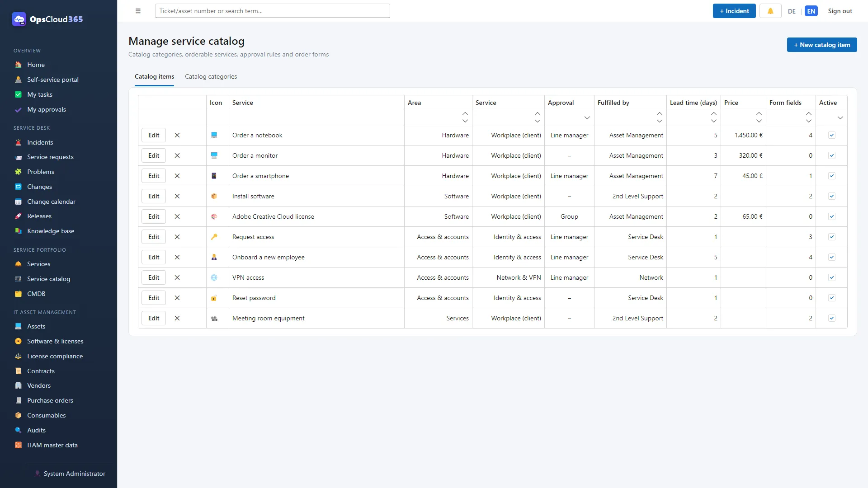
Task: Click the ITAM master data icon
Action: pos(18,445)
